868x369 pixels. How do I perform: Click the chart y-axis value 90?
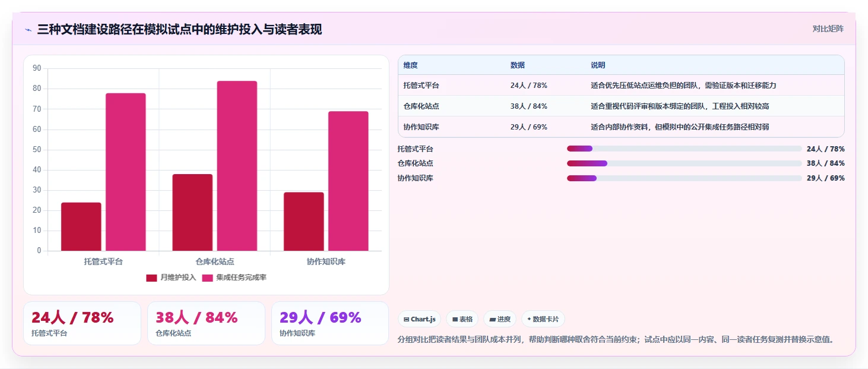(x=37, y=68)
